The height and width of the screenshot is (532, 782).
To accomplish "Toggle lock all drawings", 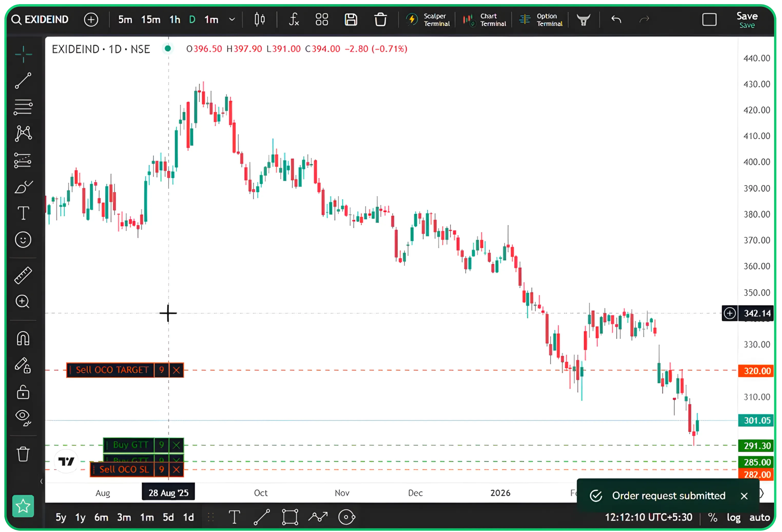I will point(23,392).
